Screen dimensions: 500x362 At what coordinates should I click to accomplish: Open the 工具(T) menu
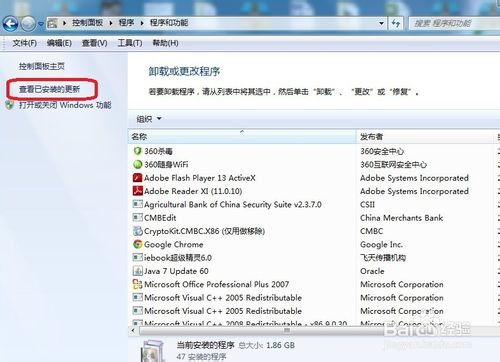point(130,43)
